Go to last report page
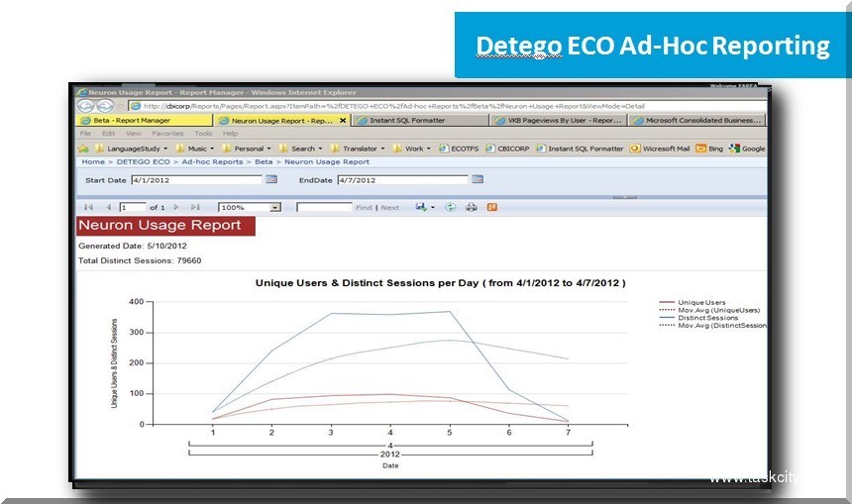852x504 pixels. point(195,207)
